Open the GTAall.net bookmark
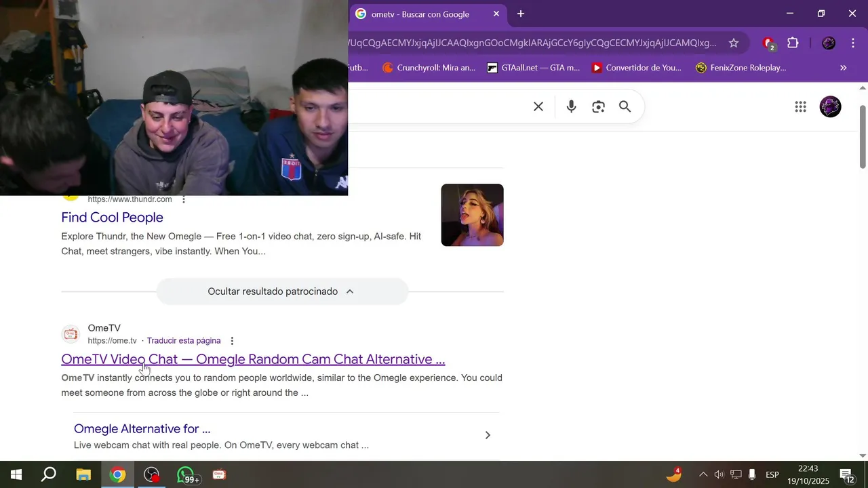This screenshot has height=488, width=868. (x=534, y=68)
